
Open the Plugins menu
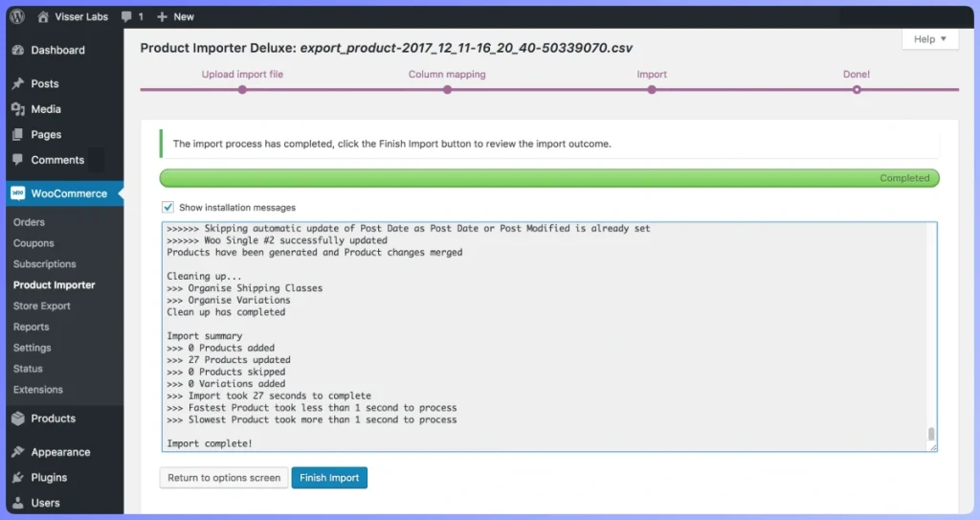tap(49, 478)
